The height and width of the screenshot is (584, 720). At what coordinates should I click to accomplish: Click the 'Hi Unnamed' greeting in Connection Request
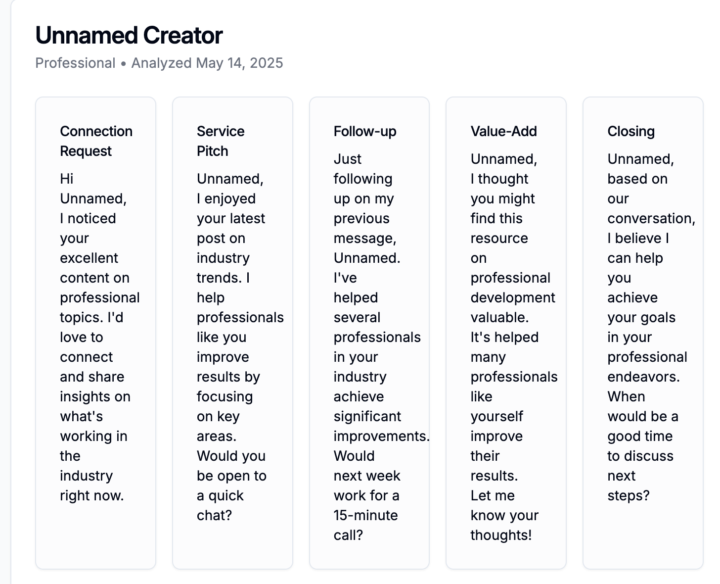92,189
